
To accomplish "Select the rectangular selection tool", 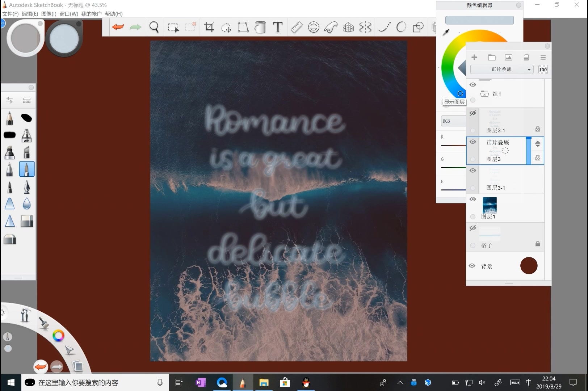I will pos(173,27).
